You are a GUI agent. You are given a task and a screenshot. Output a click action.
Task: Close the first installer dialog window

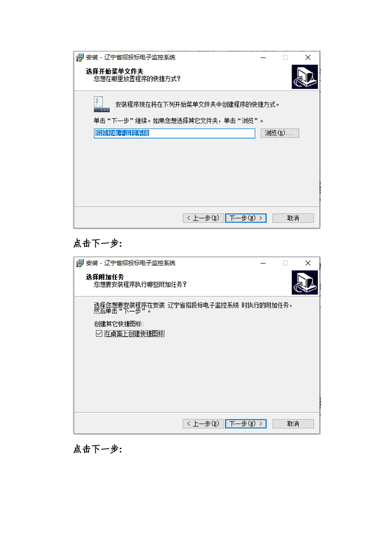(308, 57)
